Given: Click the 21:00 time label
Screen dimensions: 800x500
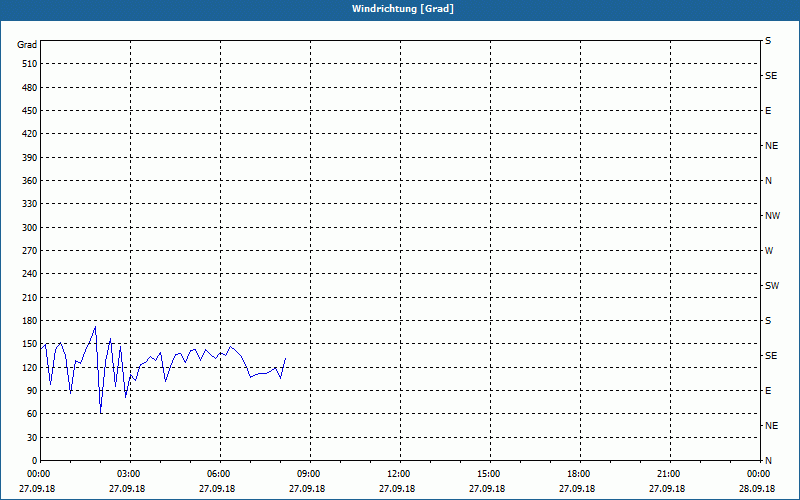Looking at the screenshot, I should point(668,474).
